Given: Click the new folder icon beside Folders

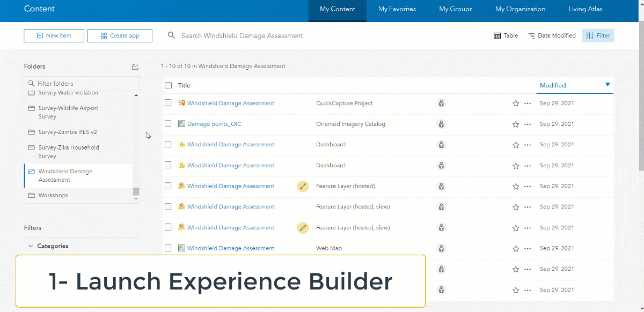Looking at the screenshot, I should point(135,66).
